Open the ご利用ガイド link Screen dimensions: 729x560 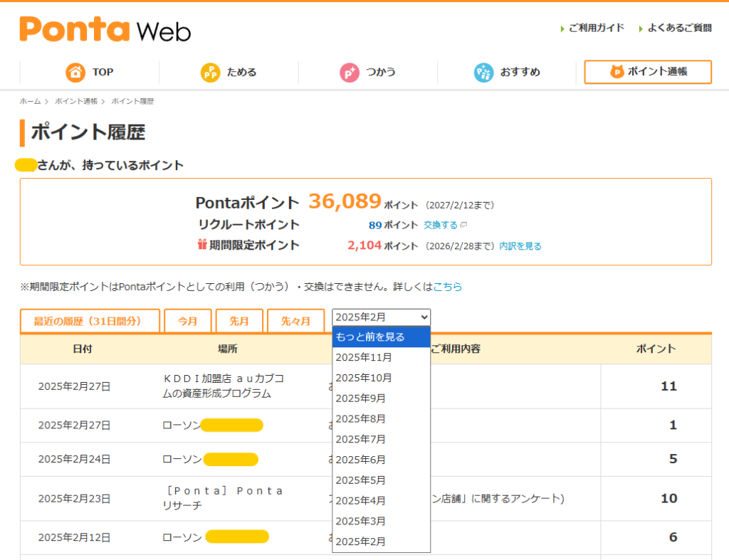pyautogui.click(x=596, y=28)
